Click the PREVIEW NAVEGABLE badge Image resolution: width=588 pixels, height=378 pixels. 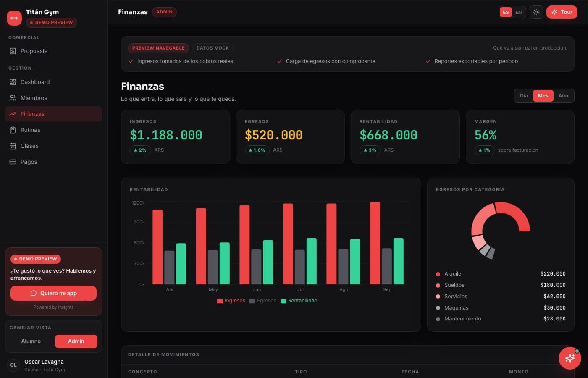[158, 48]
